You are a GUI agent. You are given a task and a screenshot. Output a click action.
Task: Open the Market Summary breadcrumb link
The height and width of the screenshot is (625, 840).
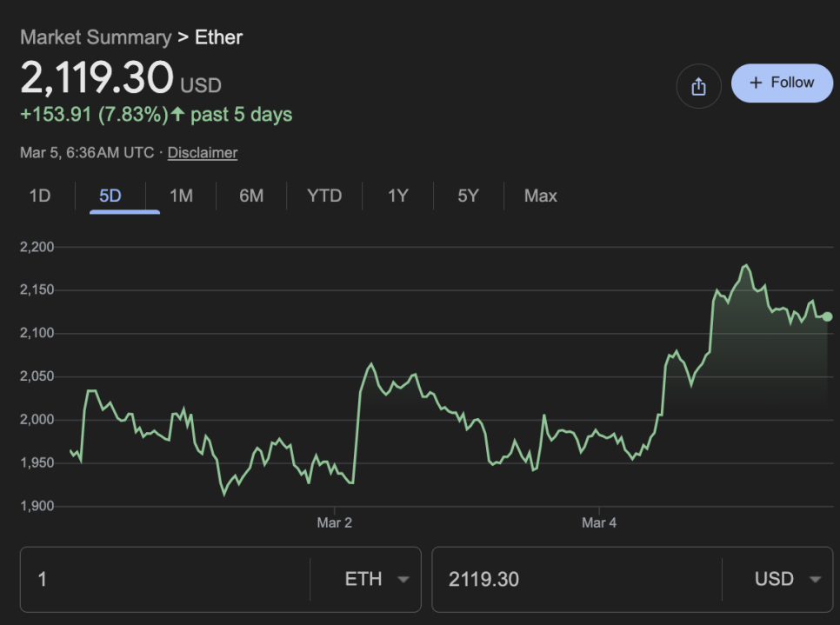click(96, 37)
